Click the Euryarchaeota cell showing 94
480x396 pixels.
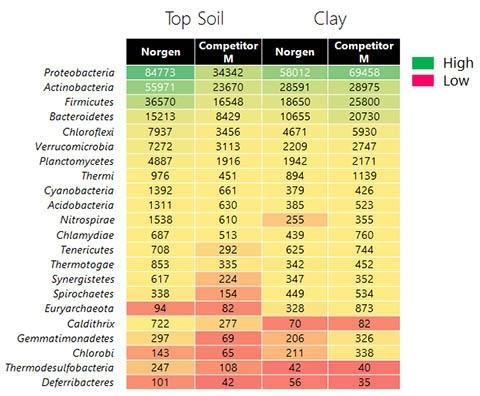point(160,308)
